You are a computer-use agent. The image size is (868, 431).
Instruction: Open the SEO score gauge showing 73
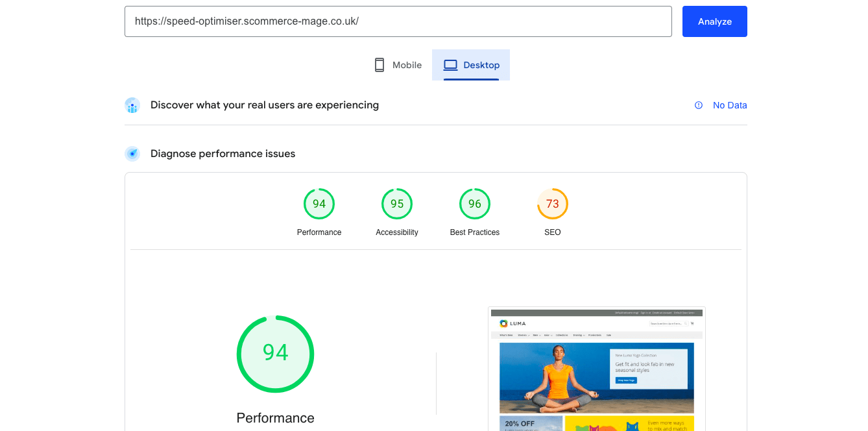coord(553,203)
